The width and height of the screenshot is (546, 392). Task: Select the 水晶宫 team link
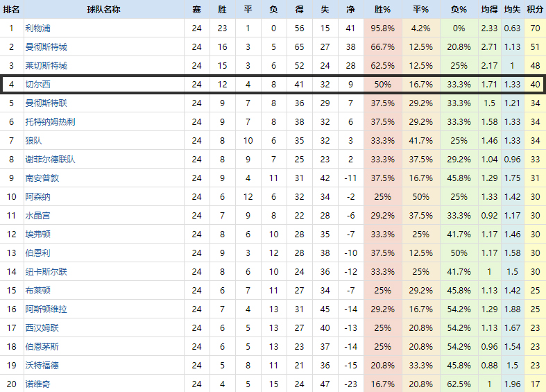pos(37,216)
